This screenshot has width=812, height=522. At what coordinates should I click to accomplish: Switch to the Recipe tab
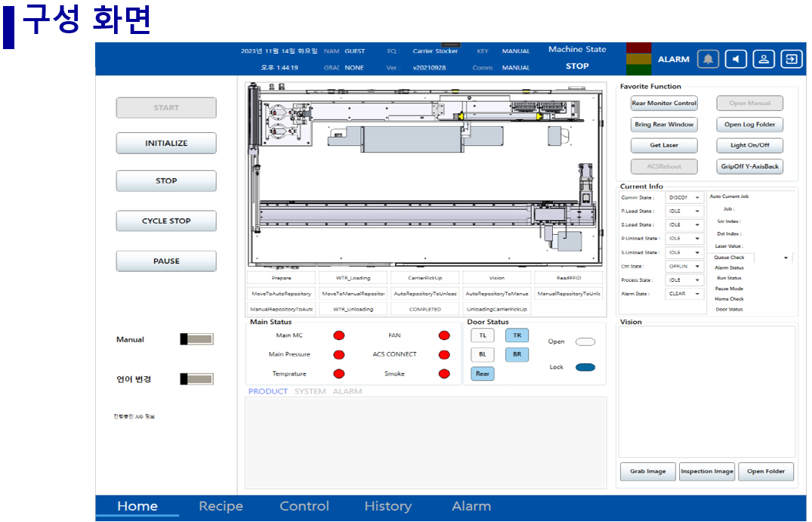221,506
